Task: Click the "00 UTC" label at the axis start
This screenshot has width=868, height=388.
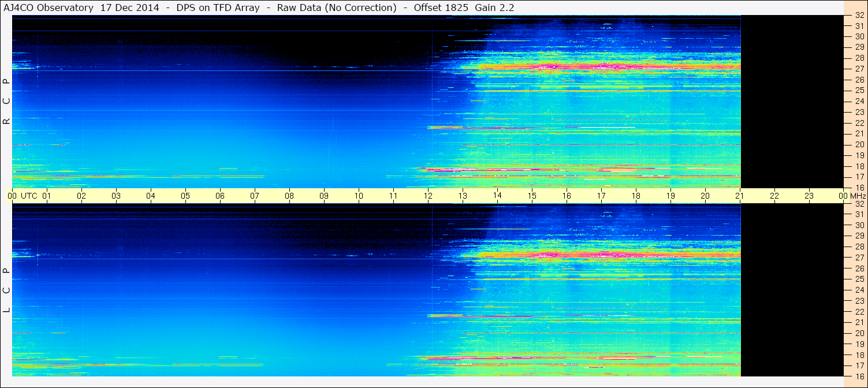Action: pyautogui.click(x=22, y=196)
